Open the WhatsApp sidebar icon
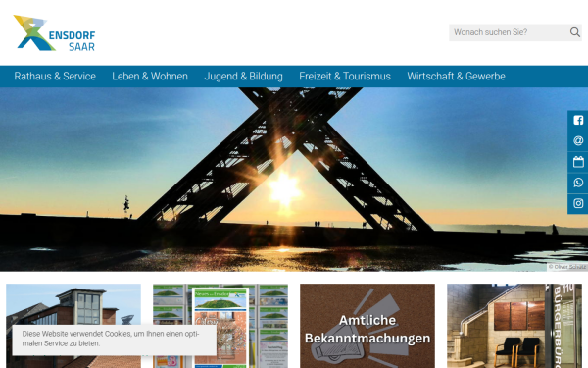Screen dimensions: 588x368 coord(578,183)
